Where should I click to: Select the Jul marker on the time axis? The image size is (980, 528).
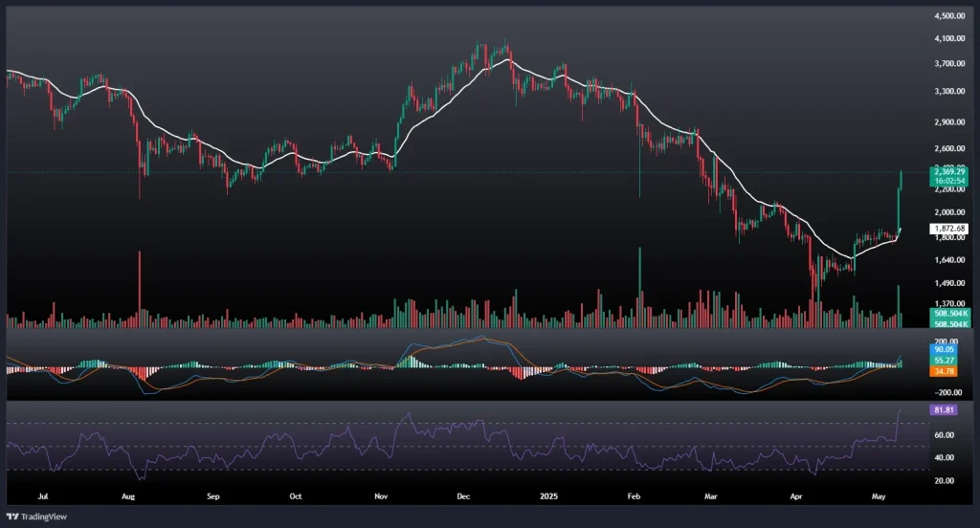[x=41, y=497]
